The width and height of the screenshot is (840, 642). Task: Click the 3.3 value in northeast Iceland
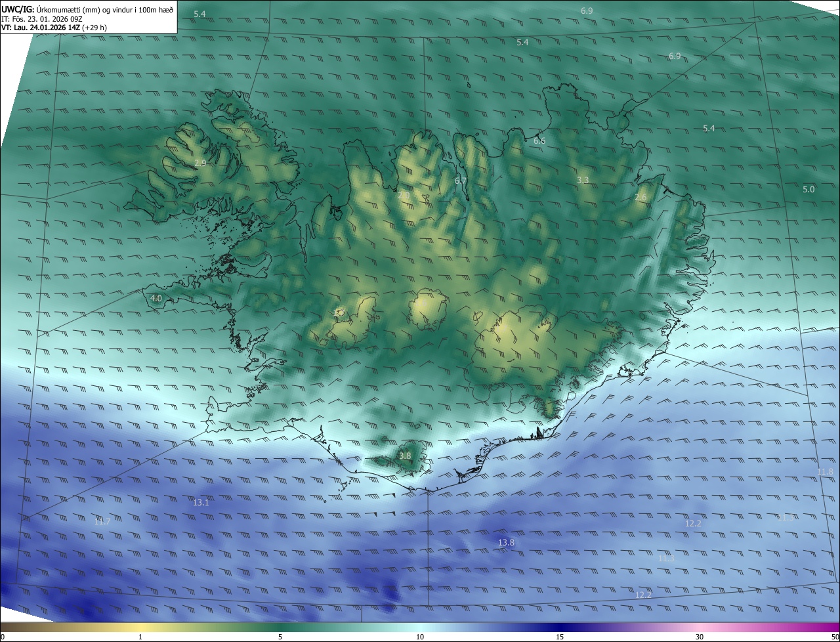coord(583,180)
